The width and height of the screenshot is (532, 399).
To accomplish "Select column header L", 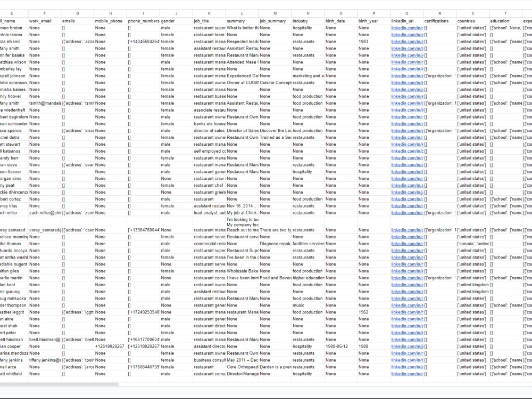I will coord(242,14).
